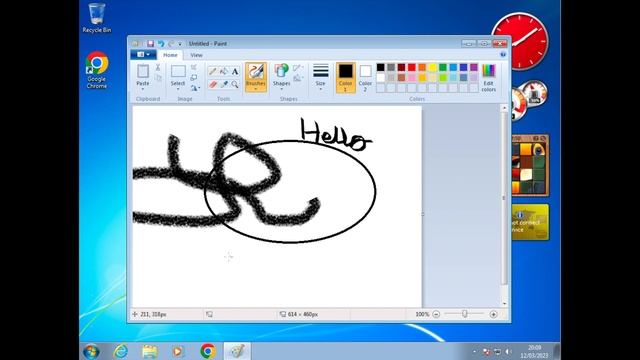Expand the Shapes dropdown arrow
The image size is (640, 360).
coord(281,89)
